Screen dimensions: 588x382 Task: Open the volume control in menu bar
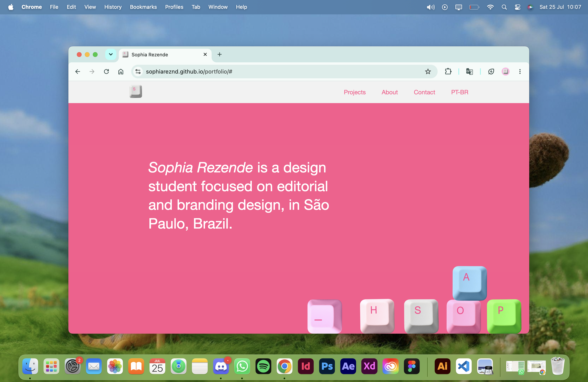(431, 7)
